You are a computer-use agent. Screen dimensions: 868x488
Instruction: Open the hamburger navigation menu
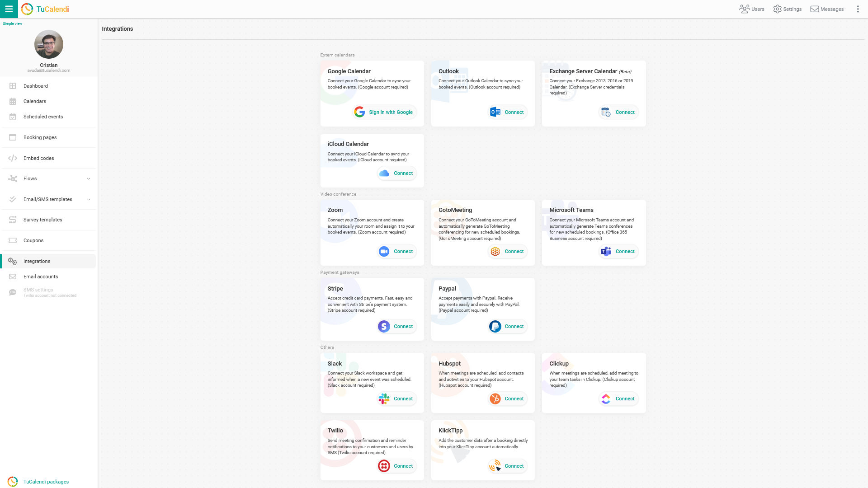click(9, 9)
